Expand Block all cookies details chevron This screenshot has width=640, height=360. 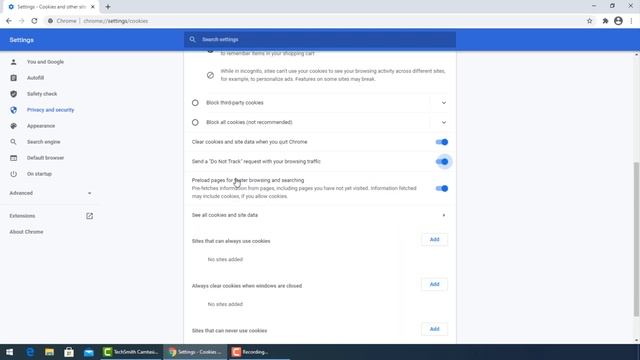(x=444, y=122)
